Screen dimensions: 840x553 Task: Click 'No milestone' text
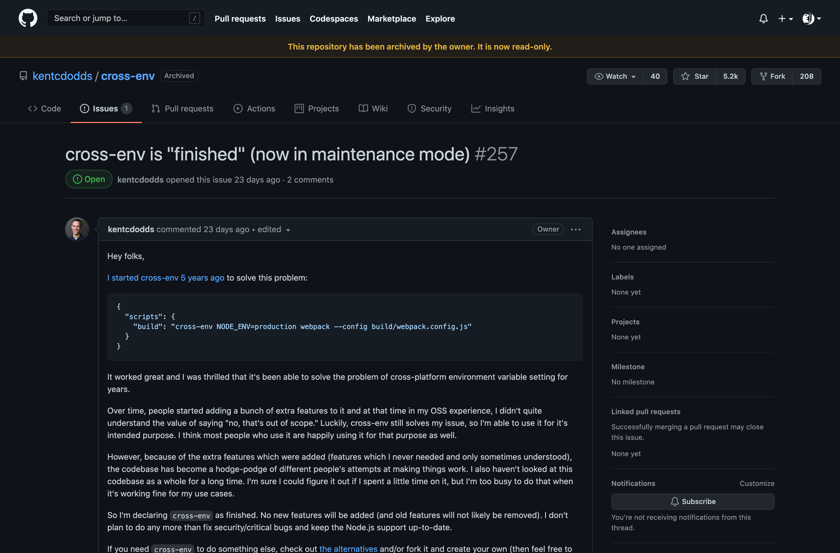633,382
